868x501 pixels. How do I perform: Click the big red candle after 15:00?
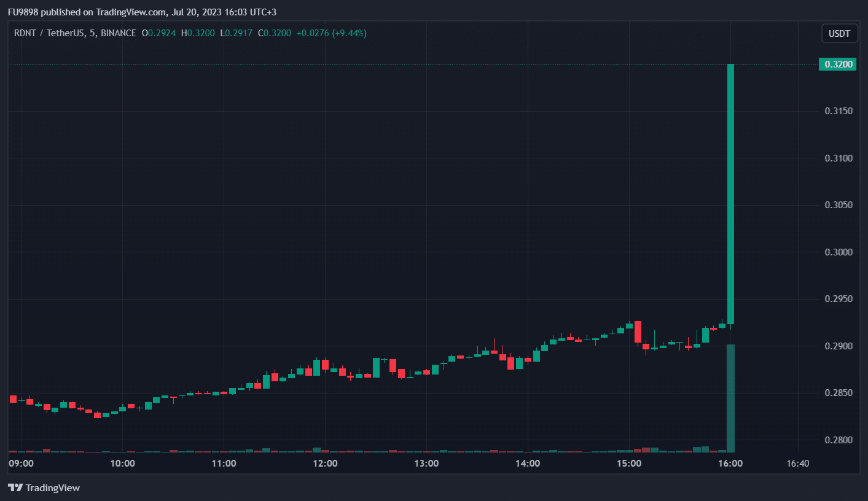[638, 332]
